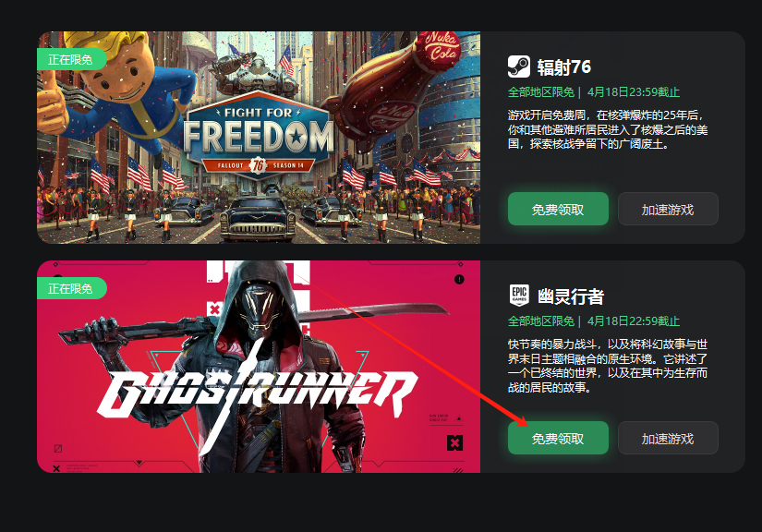The image size is (762, 532).
Task: Click the 全部地区限免 label under 幽灵行者
Action: click(541, 321)
